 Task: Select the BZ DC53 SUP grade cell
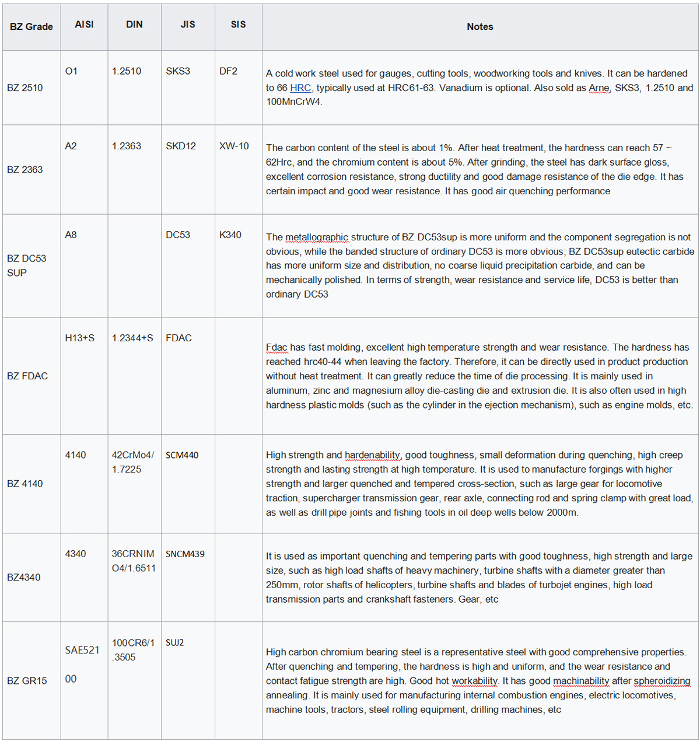[x=27, y=265]
